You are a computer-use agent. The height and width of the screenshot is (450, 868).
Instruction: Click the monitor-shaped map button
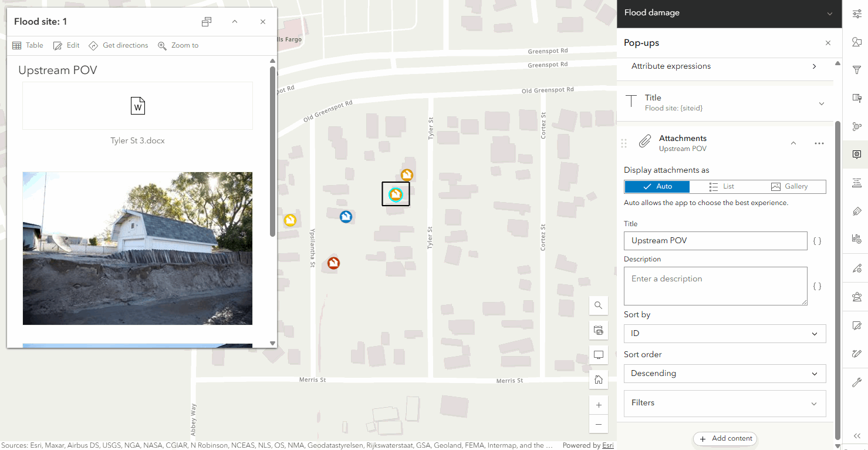point(599,355)
